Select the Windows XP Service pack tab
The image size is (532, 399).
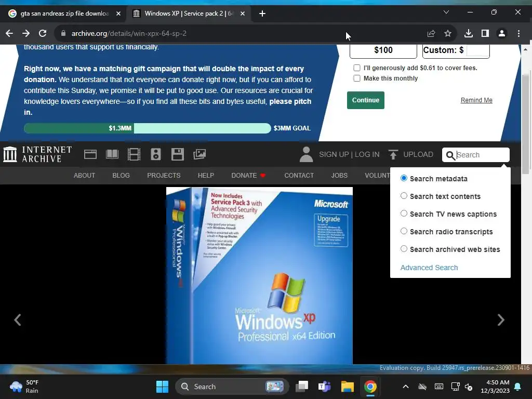click(189, 14)
